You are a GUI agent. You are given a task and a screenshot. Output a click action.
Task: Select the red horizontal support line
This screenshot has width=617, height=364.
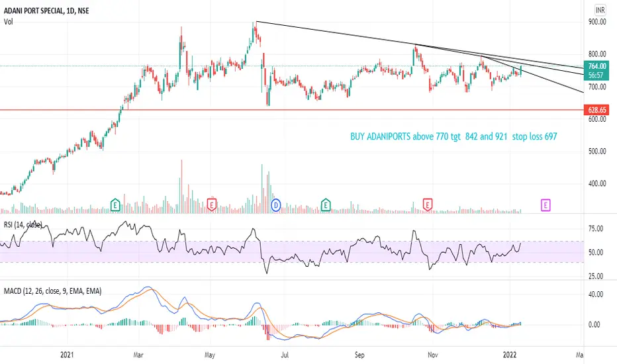(x=291, y=110)
